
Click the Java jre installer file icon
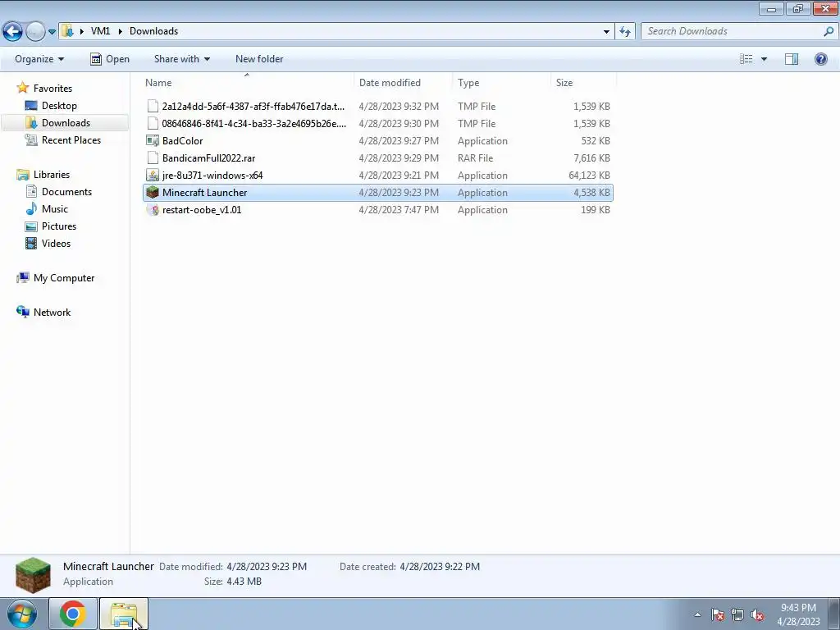(x=153, y=176)
